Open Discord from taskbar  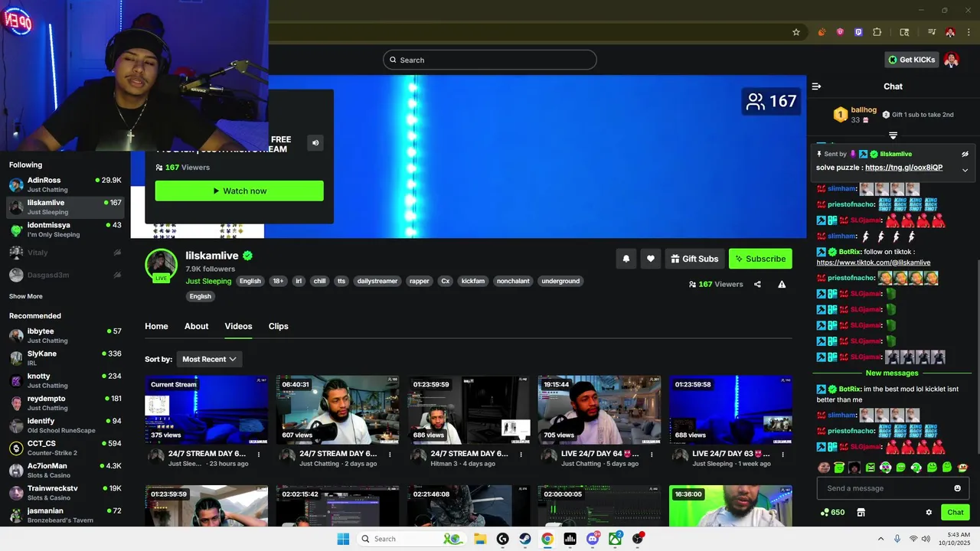click(593, 539)
